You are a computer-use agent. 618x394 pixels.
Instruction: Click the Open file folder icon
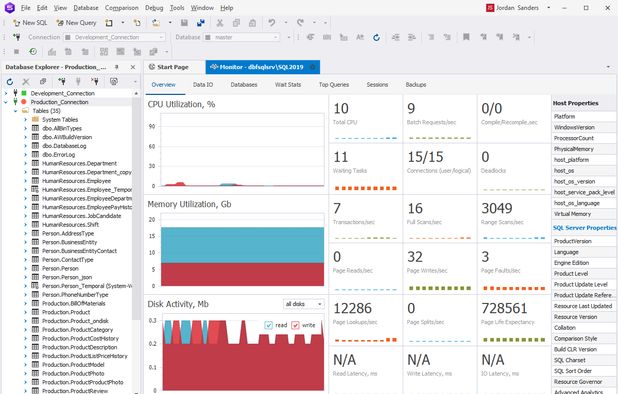156,23
